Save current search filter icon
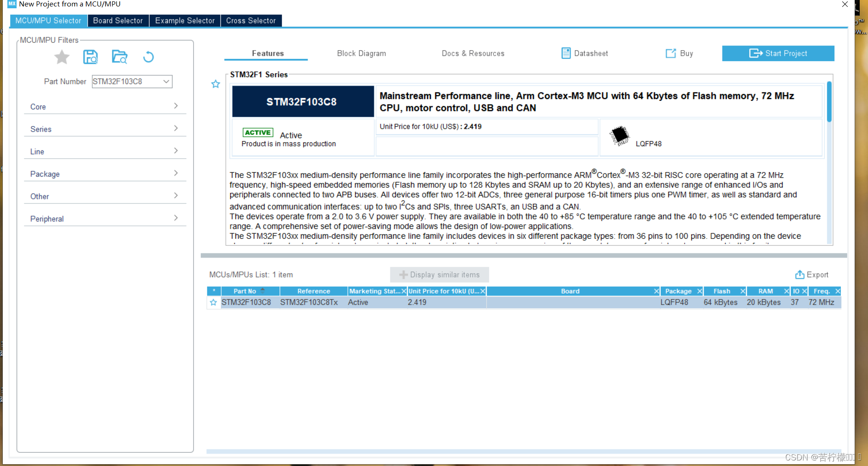 pos(91,57)
